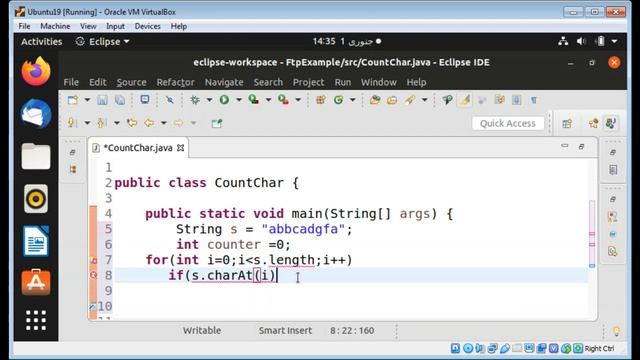Screen dimensions: 640x360
Task: Expand the Back history dropdown arrow
Action: click(164, 123)
